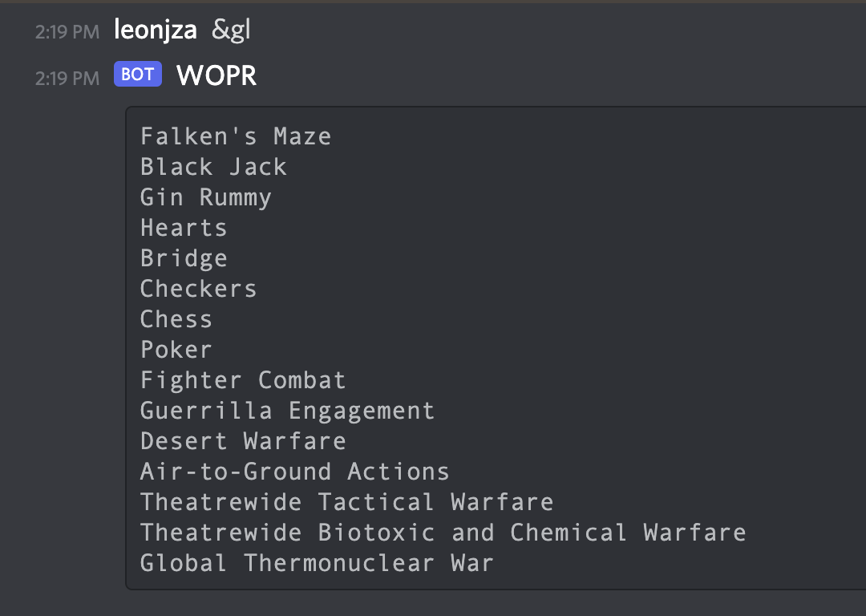Click "Falken's Maze" in the code block

point(236,136)
